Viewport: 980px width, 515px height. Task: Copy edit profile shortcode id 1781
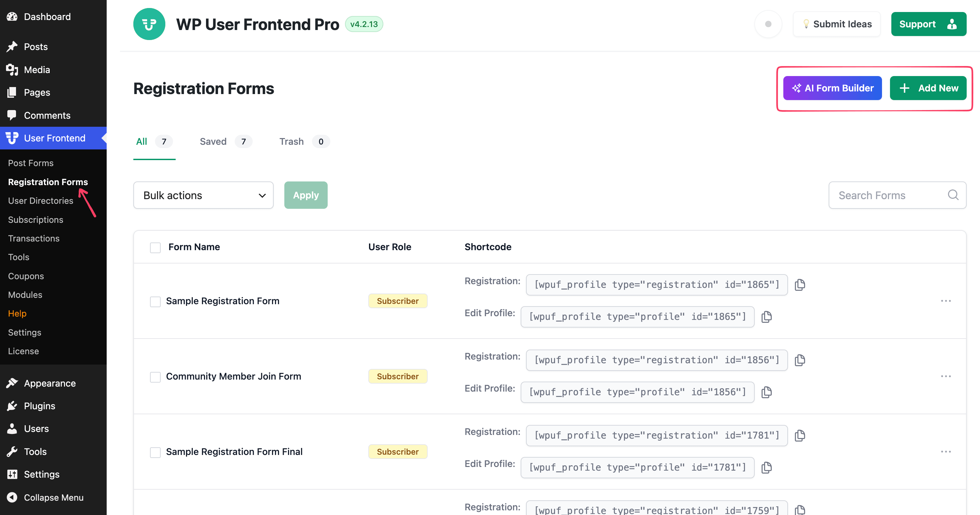click(x=767, y=467)
